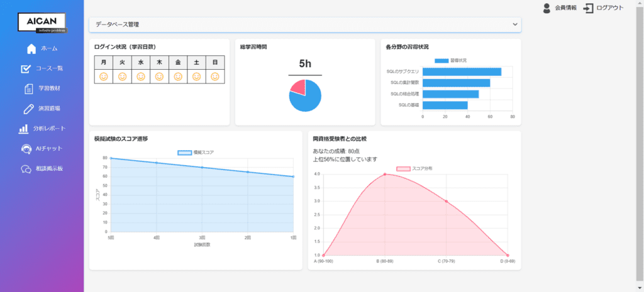Click the pencil icon for practice exercises
644x292 pixels.
tap(28, 109)
